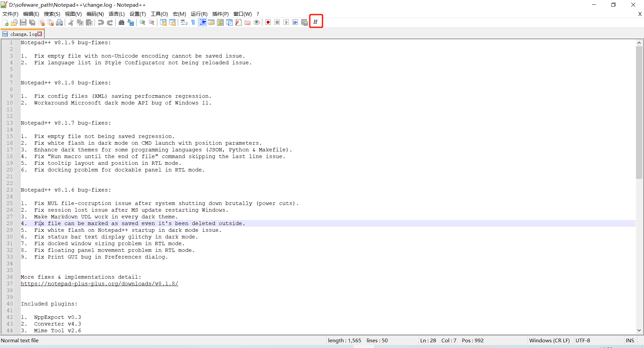
Task: Undo the last edit using the toolbar arrow
Action: 101,22
